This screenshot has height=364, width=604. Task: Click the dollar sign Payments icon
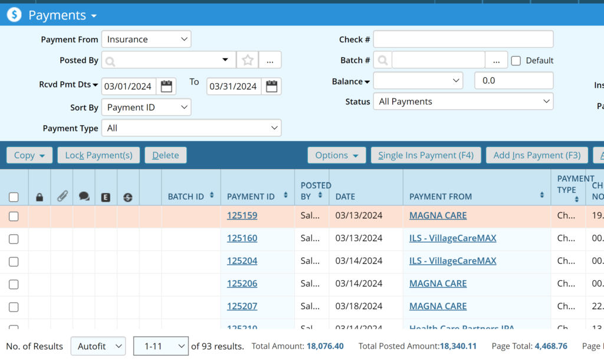[14, 15]
